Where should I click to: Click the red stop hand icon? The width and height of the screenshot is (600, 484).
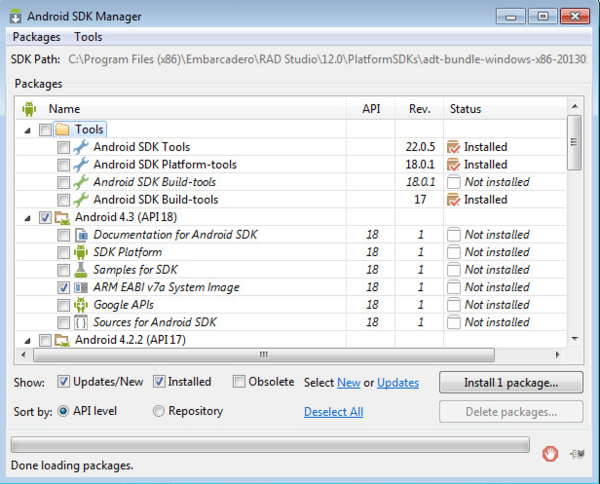[549, 453]
